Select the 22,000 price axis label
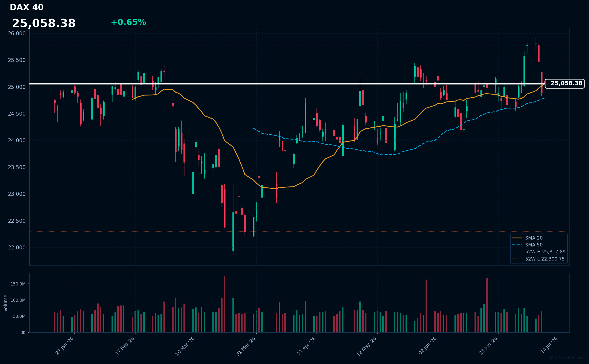Image resolution: width=589 pixels, height=364 pixels. click(x=17, y=248)
